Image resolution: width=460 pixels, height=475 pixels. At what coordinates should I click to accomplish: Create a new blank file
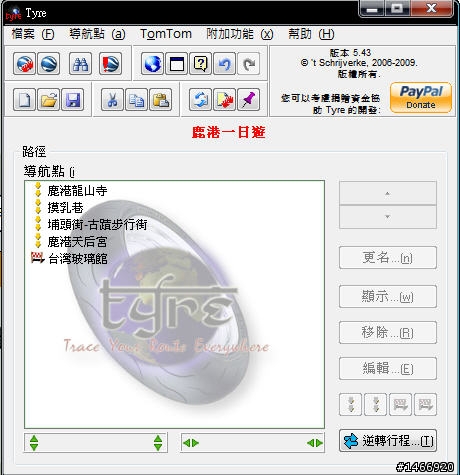[x=24, y=99]
